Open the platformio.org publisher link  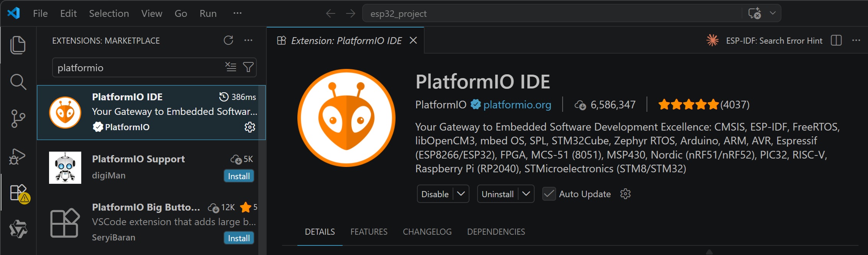517,105
